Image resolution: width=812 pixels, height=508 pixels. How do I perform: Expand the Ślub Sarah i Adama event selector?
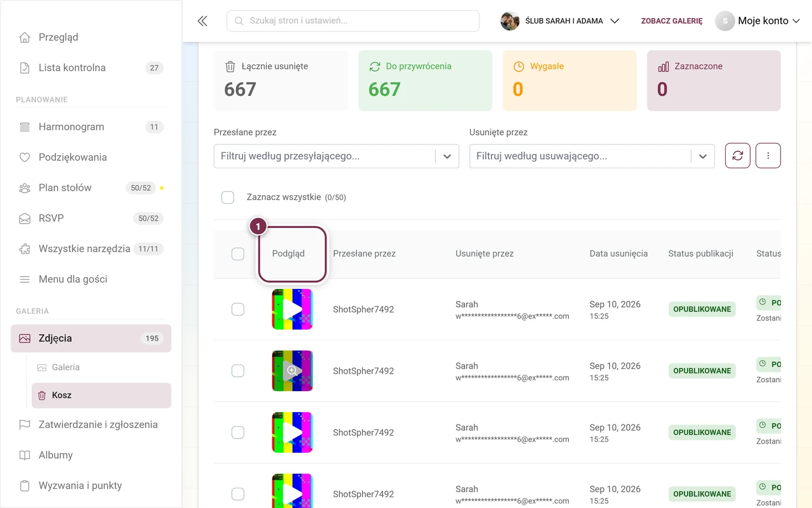point(560,21)
